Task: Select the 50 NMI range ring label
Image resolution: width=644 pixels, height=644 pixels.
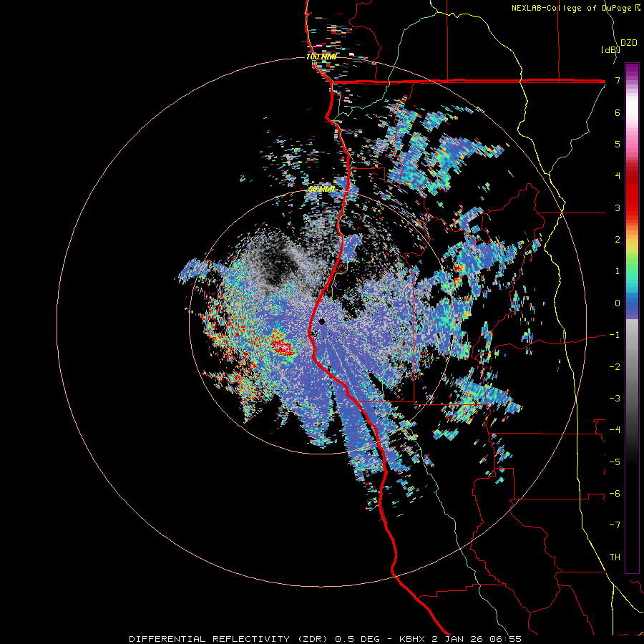Action: click(x=321, y=190)
